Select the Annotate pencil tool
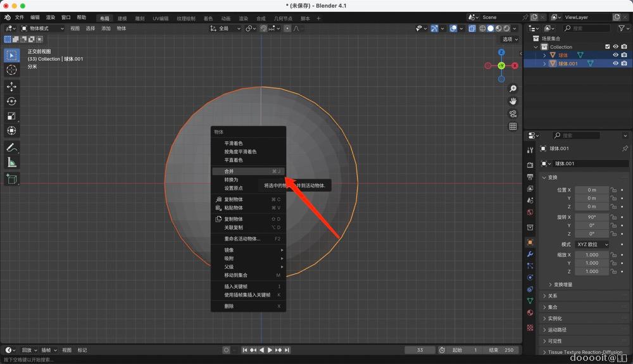Image resolution: width=633 pixels, height=364 pixels. coord(11,147)
